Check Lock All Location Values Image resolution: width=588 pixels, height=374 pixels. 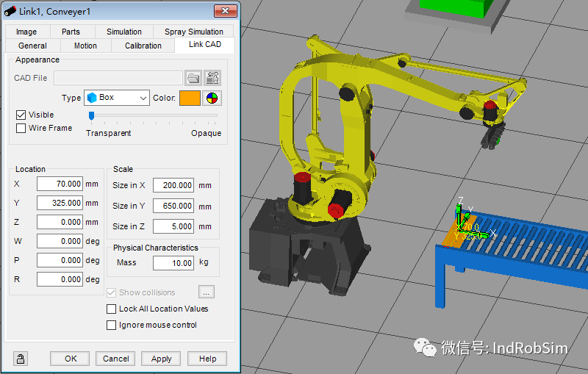(x=112, y=309)
